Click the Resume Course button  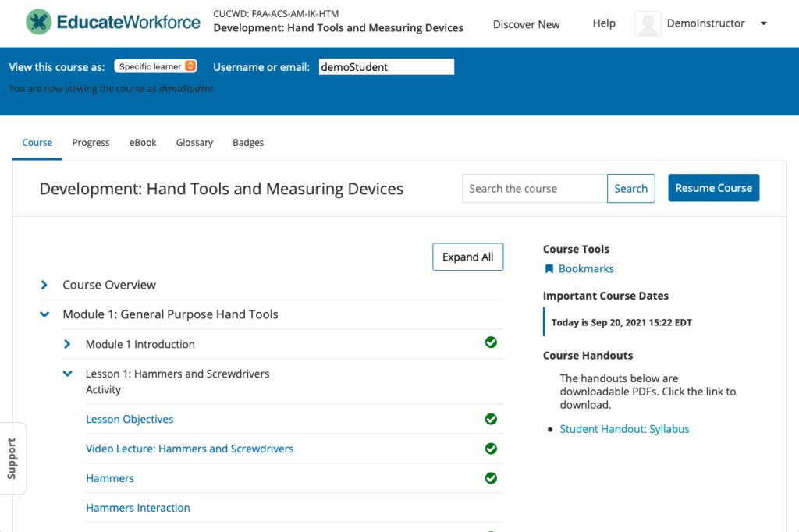(713, 188)
